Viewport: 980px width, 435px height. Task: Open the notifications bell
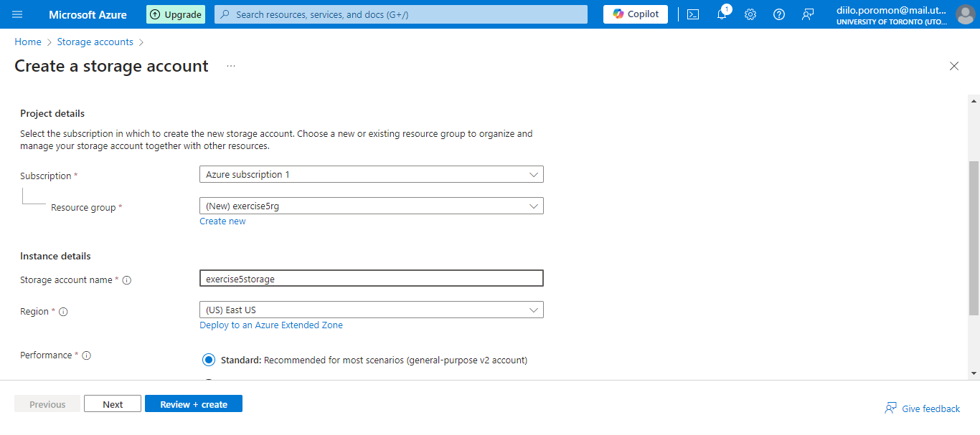pos(722,14)
